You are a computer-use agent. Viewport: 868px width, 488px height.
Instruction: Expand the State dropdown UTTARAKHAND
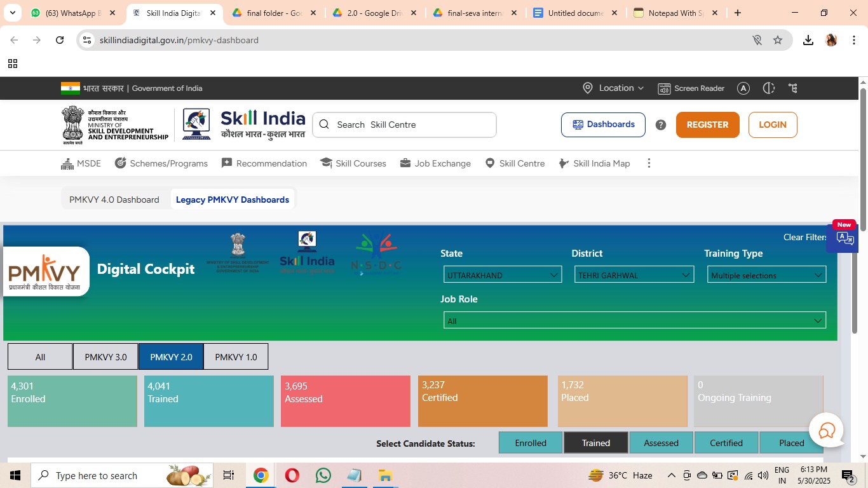503,275
